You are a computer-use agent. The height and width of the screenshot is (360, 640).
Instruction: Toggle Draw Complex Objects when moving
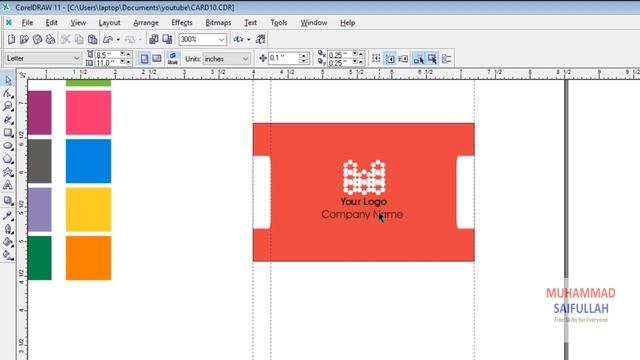pos(418,59)
